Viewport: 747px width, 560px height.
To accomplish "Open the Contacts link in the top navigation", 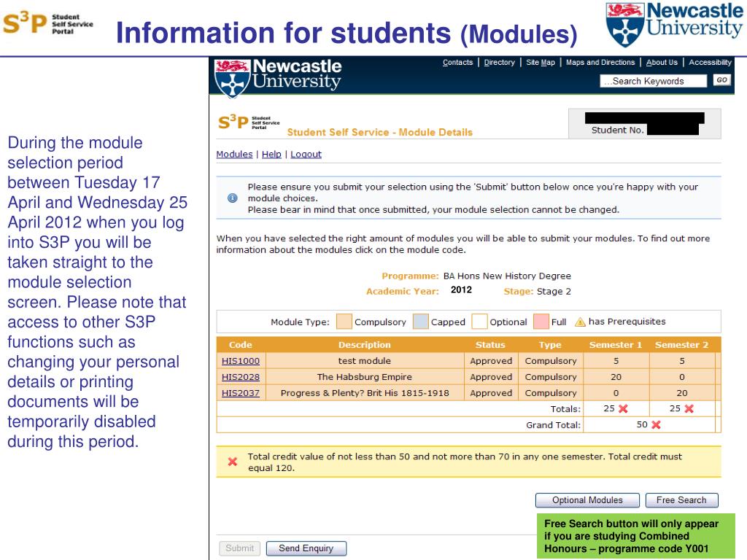I will click(457, 63).
